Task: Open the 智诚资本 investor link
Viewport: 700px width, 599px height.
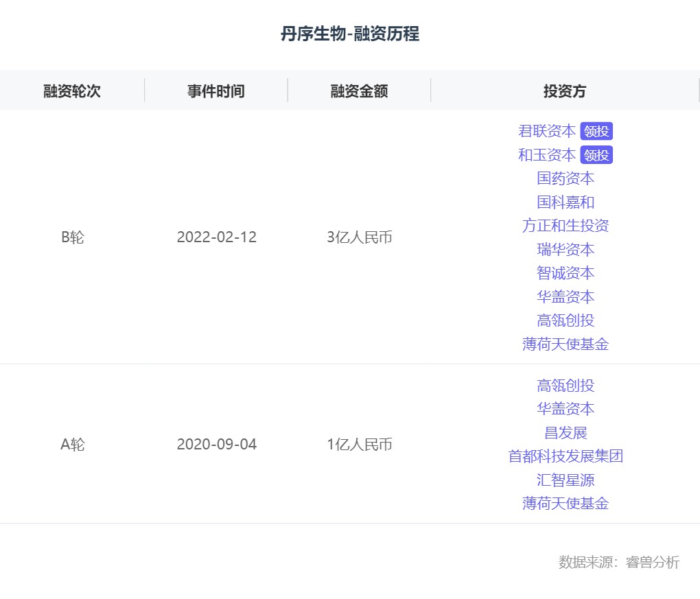Action: tap(565, 273)
